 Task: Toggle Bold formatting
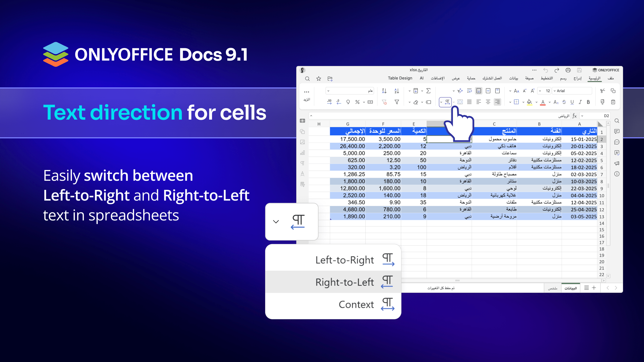(588, 102)
